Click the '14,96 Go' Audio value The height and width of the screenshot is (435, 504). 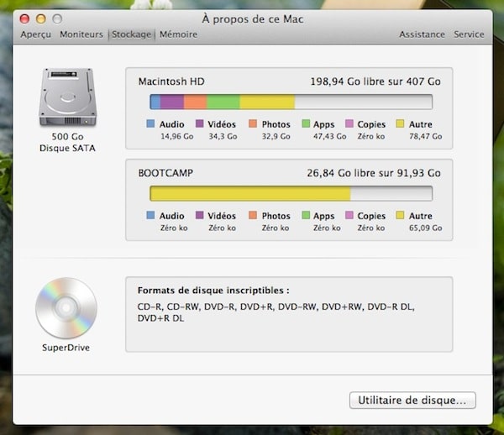click(x=176, y=136)
